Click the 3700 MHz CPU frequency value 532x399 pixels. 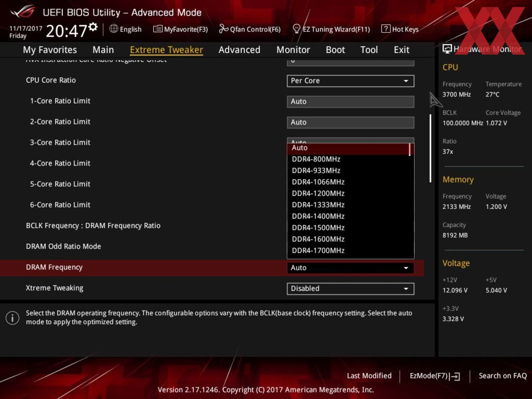pyautogui.click(x=457, y=94)
